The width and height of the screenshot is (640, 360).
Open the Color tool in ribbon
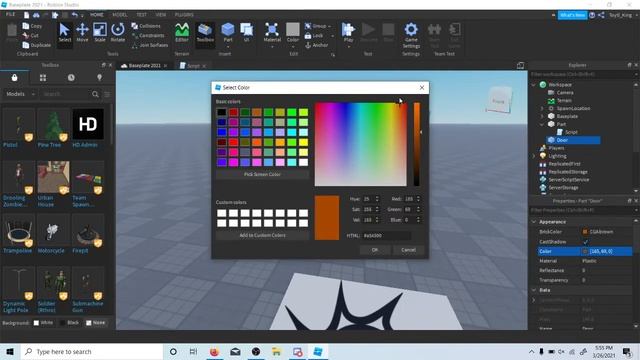(293, 32)
